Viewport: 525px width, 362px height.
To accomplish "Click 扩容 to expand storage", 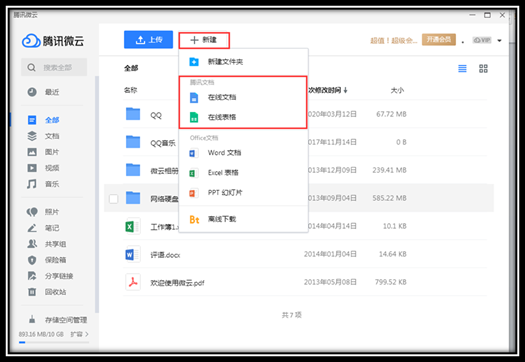I will click(x=79, y=334).
